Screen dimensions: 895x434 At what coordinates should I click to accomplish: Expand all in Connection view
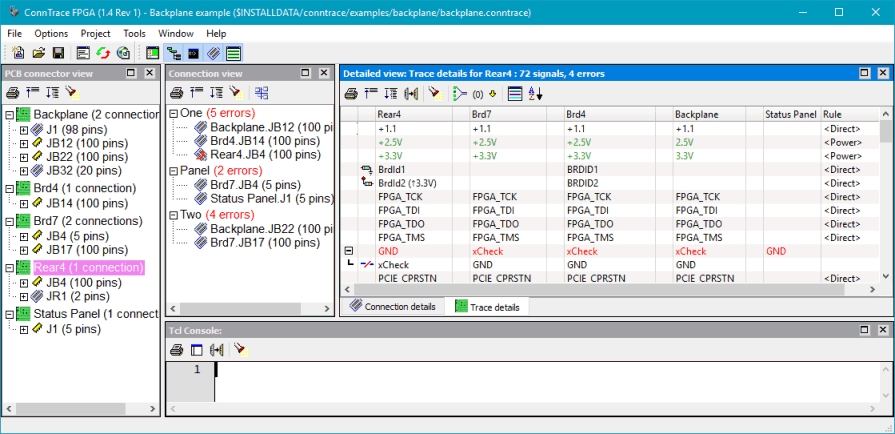point(216,92)
